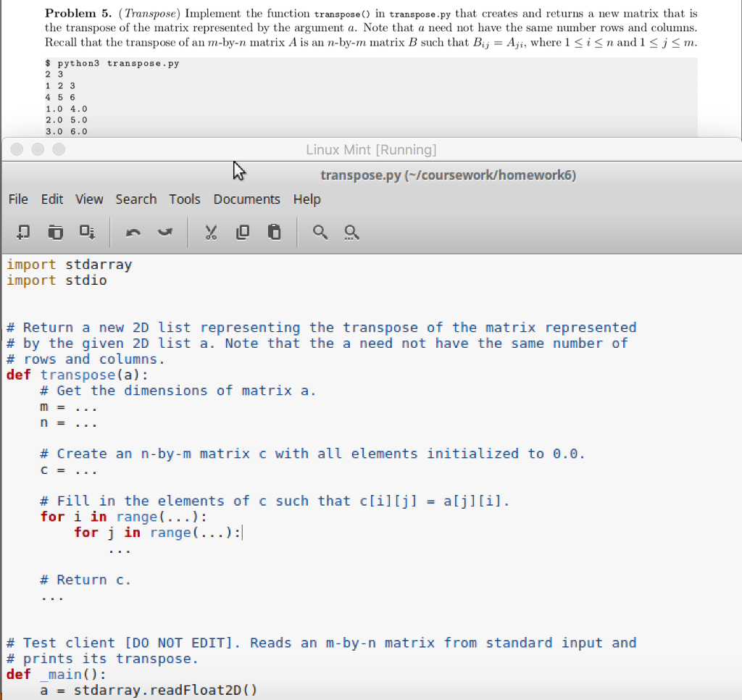Screen dimensions: 742x700
Task: Open the Tools menu
Action: click(185, 199)
